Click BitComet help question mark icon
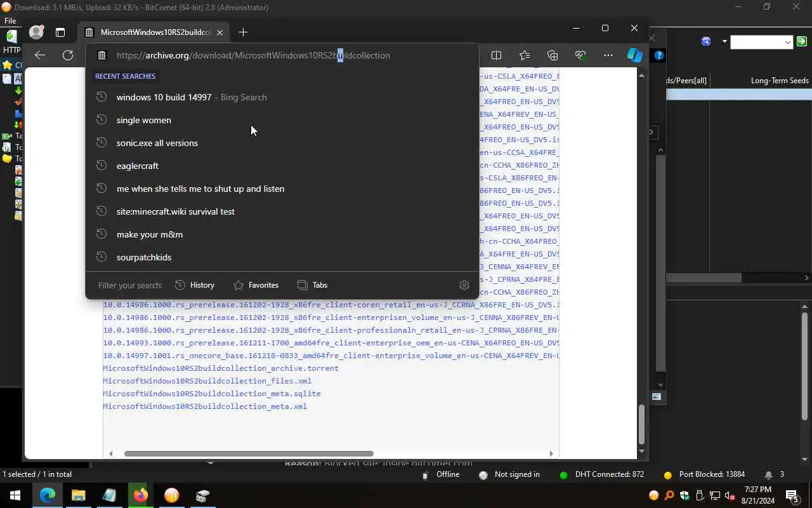This screenshot has width=812, height=508. (x=659, y=55)
